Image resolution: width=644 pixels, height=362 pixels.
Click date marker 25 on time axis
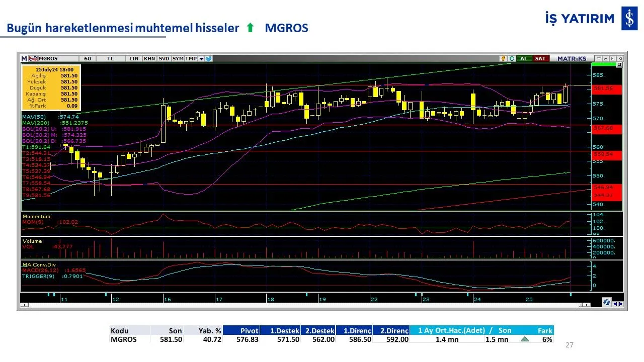click(x=529, y=299)
